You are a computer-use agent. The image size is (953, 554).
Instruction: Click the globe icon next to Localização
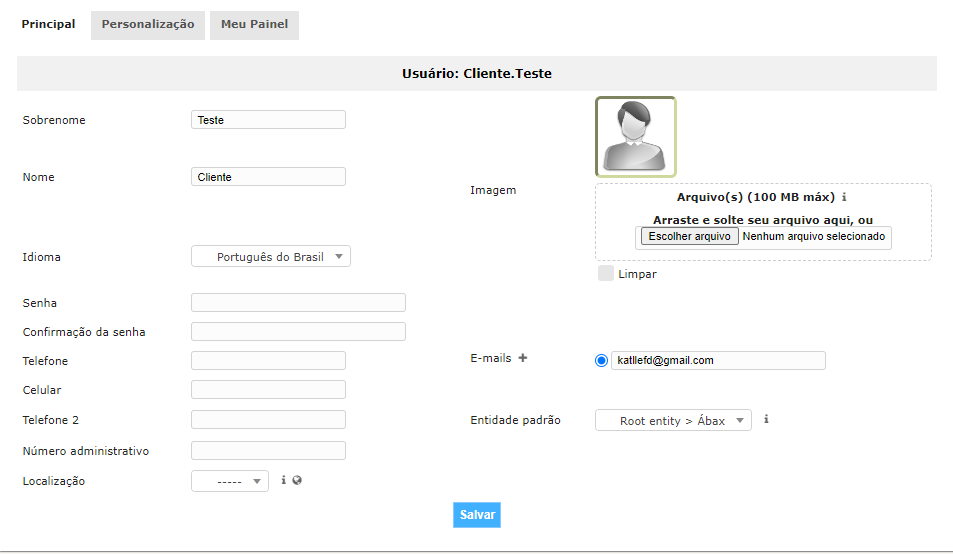(297, 481)
